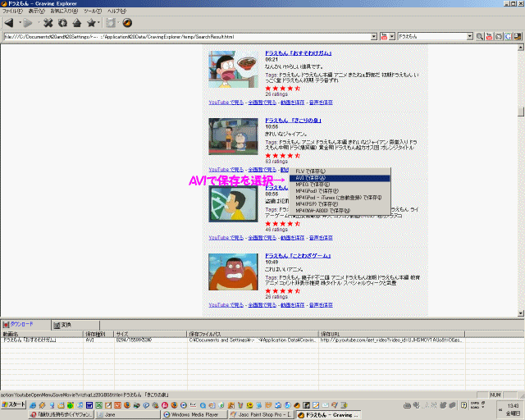Click the vertical scrollbar thumb

click(521, 112)
